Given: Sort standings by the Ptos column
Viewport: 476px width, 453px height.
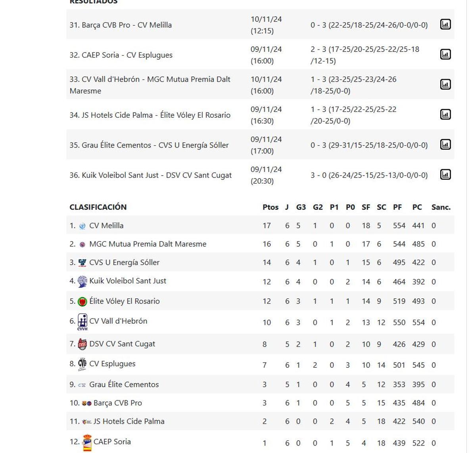Looking at the screenshot, I should (271, 207).
